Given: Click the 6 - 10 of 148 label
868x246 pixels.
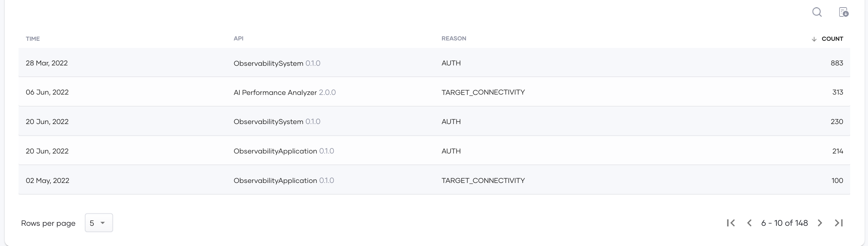Looking at the screenshot, I should [x=784, y=223].
